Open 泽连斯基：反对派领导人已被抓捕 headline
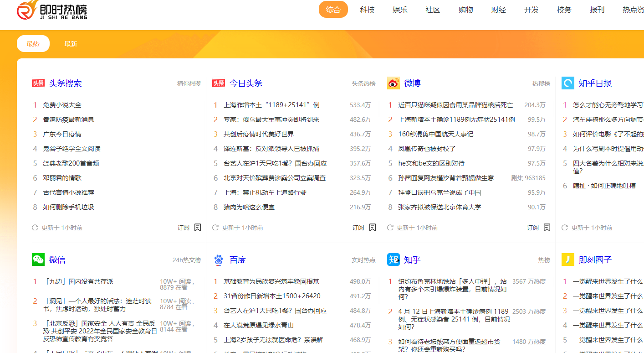 coord(271,149)
